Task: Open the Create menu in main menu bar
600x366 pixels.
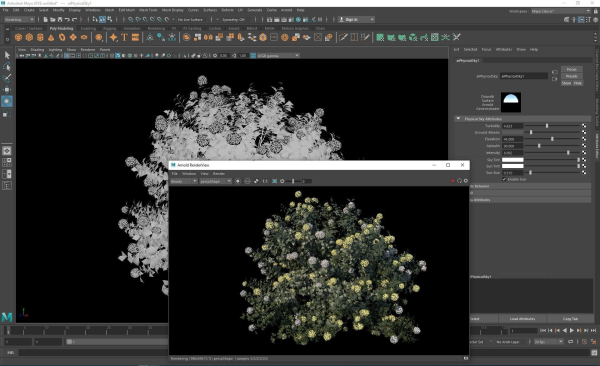Action: (29, 10)
